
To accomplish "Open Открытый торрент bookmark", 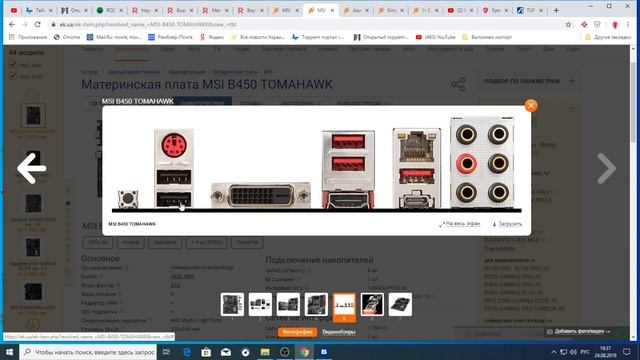I will pyautogui.click(x=381, y=37).
